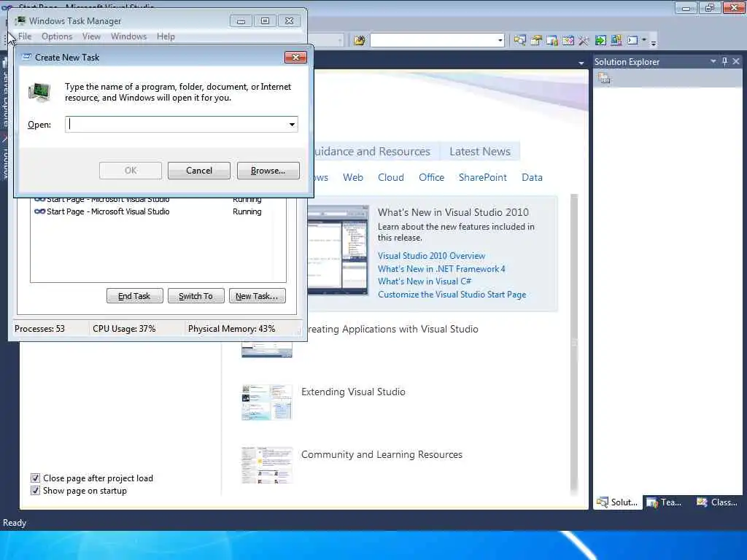The width and height of the screenshot is (747, 560).
Task: Click the Extending Visual Studio thumbnail
Action: click(267, 402)
